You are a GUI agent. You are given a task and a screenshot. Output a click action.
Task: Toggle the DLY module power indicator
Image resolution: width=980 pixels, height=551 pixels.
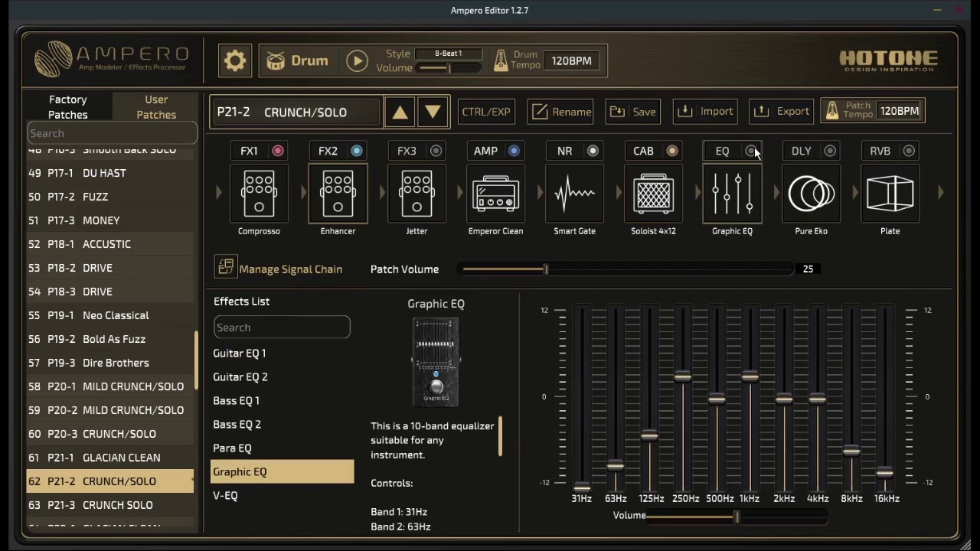[x=830, y=151]
